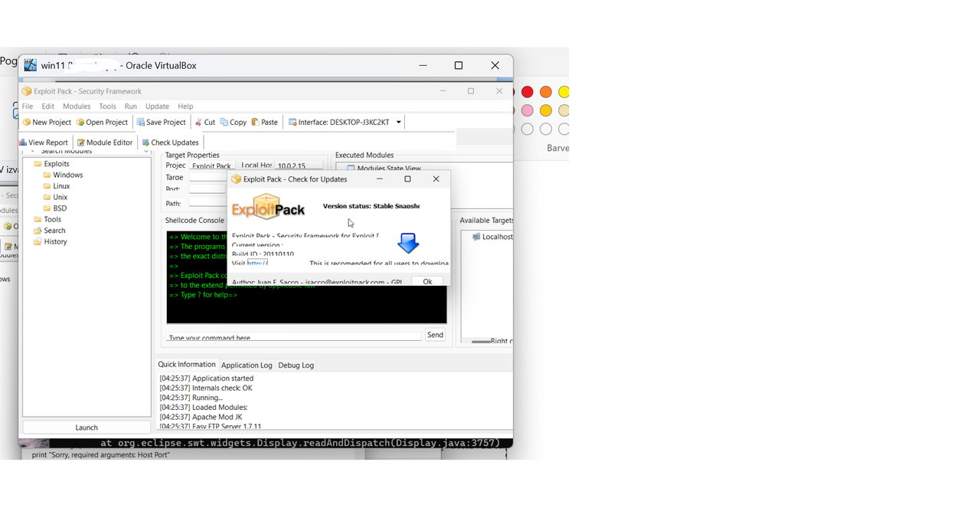Open the Update menu
Viewport: 980px width, 511px height.
tap(157, 106)
